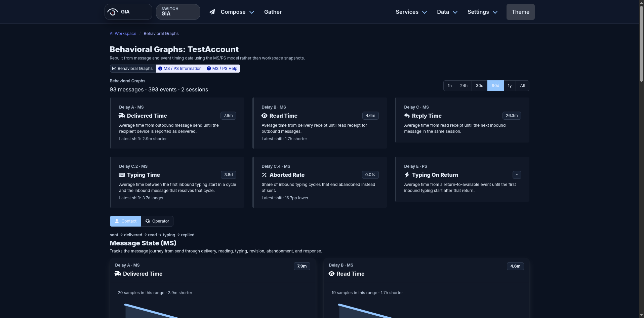Expand the Data dropdown menu

(x=447, y=12)
